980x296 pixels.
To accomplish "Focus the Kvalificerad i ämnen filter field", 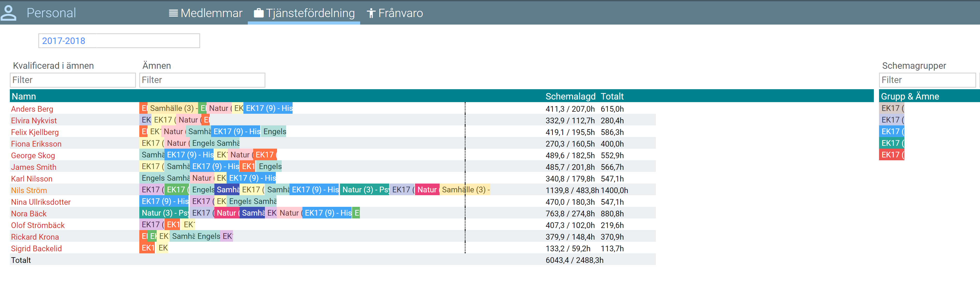I will click(73, 80).
